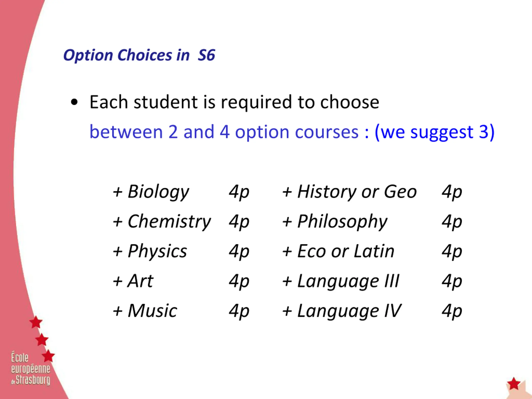Click the blue 'we suggest 3' text
Image resolution: width=532 pixels, height=399 pixels.
tap(435, 132)
